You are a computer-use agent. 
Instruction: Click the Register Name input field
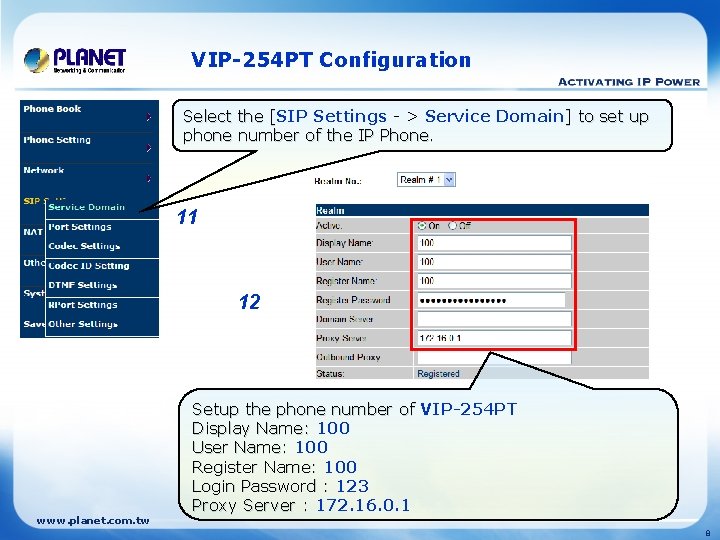tap(494, 281)
